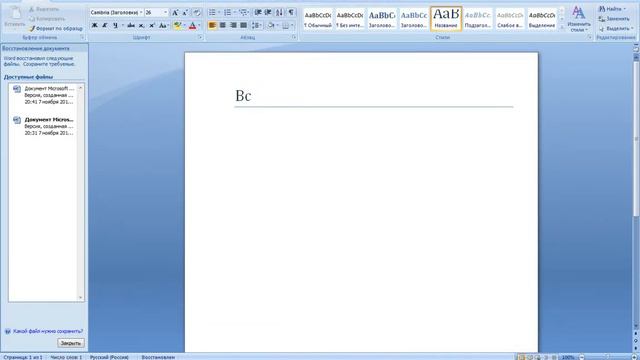The image size is (640, 360).
Task: Toggle align text left
Action: (212, 25)
